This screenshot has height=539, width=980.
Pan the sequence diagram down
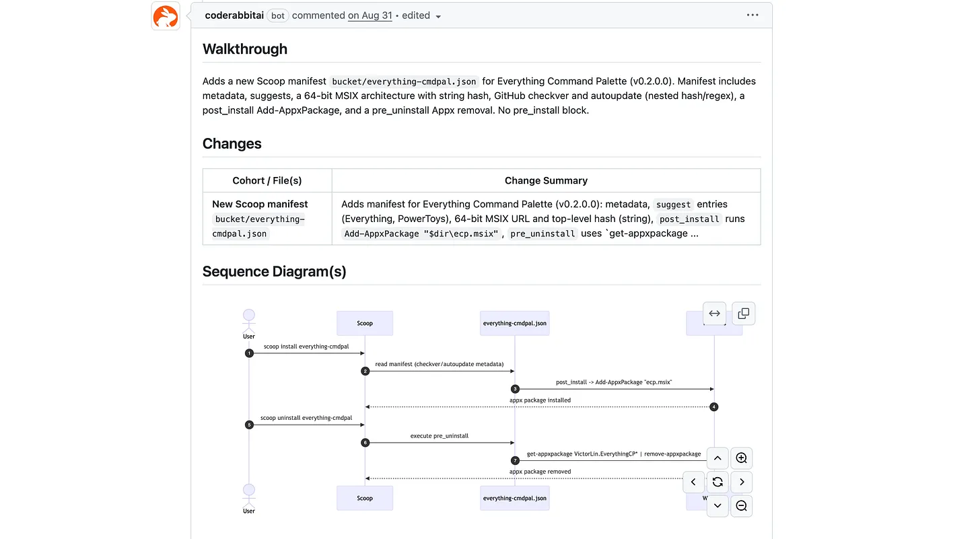[x=717, y=505]
